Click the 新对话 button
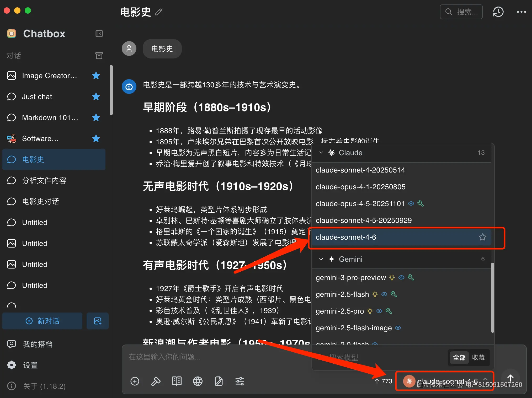 [42, 321]
